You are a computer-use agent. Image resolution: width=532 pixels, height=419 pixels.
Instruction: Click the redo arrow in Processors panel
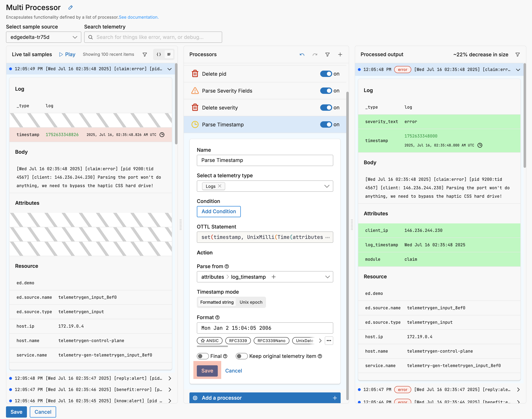(x=315, y=54)
